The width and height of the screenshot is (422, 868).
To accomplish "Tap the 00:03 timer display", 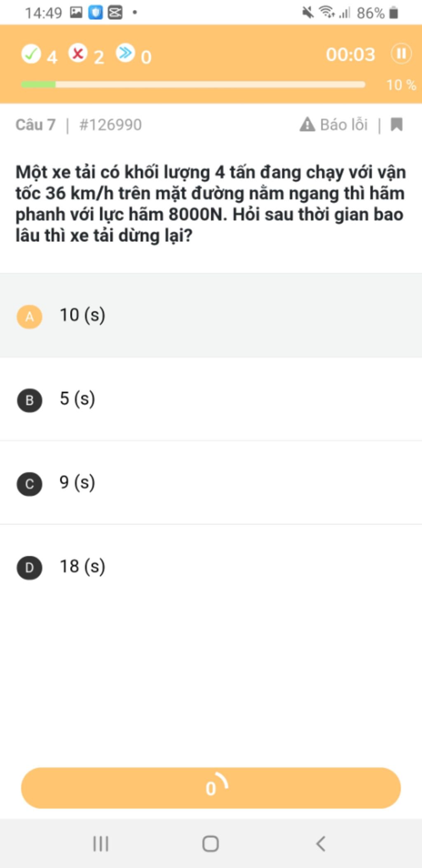I will click(x=350, y=54).
